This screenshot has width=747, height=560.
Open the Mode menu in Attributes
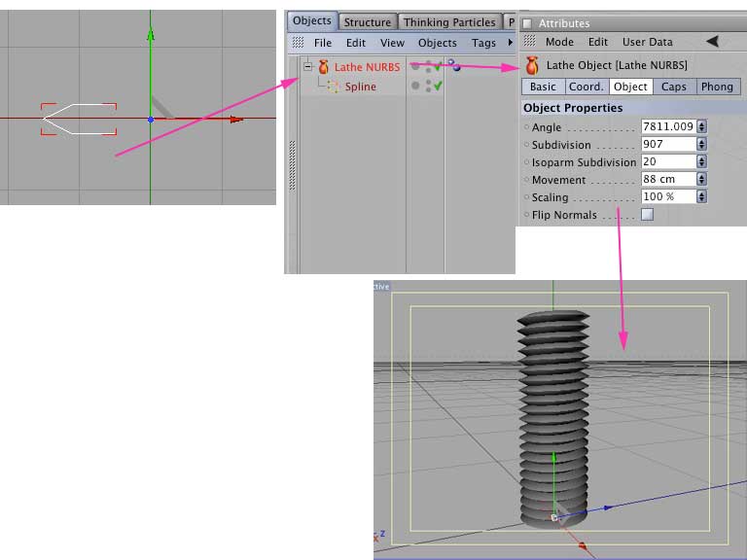click(559, 42)
